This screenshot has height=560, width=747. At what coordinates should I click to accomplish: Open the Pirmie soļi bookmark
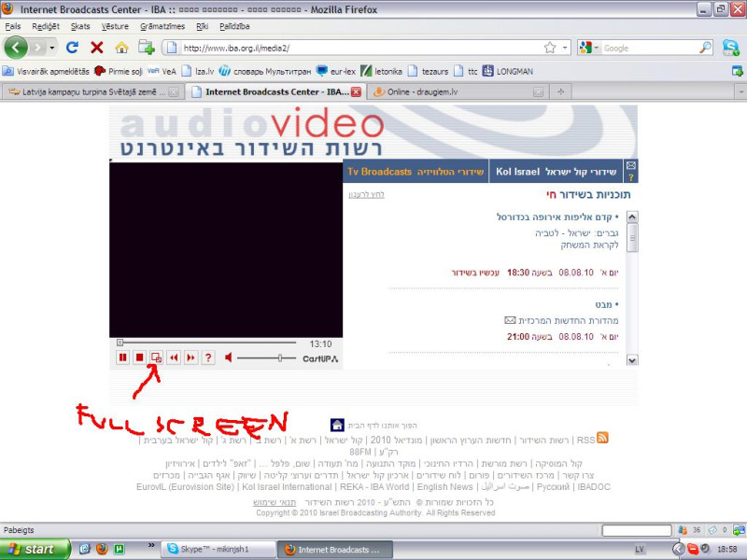[119, 72]
